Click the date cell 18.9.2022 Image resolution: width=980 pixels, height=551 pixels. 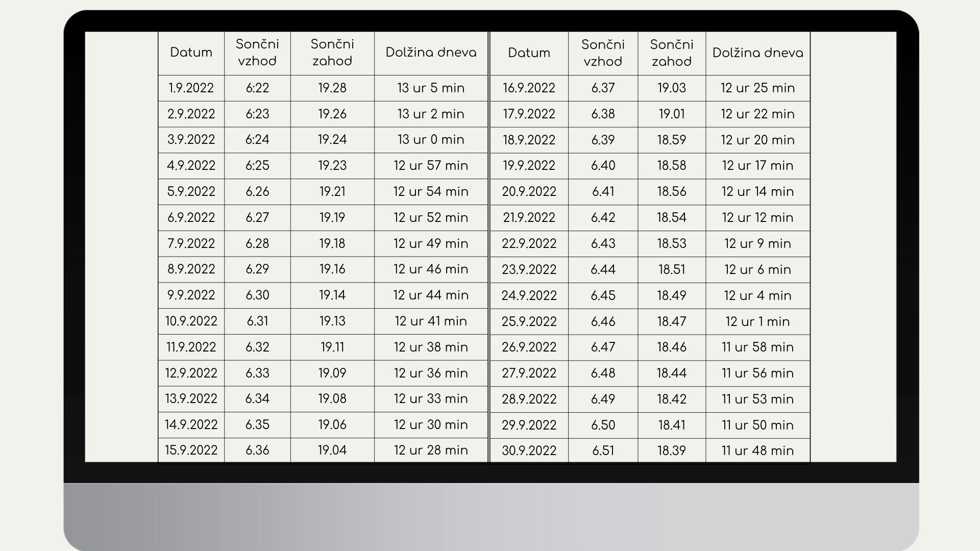point(529,140)
